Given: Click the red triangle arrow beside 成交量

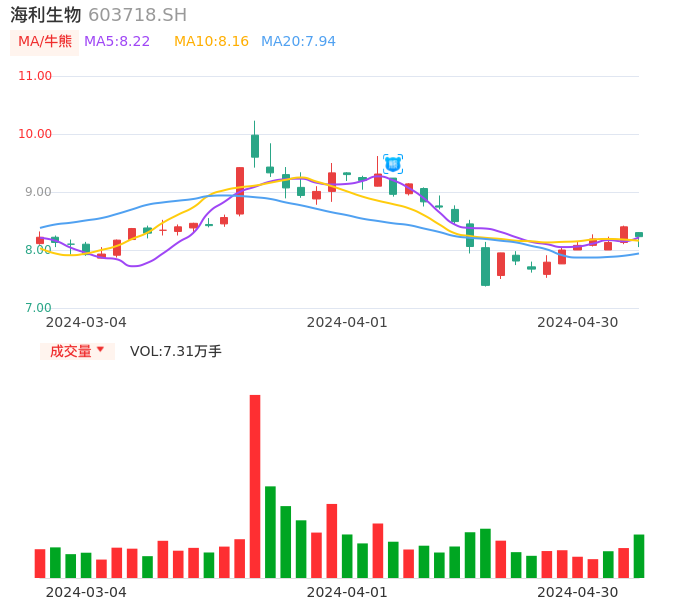Looking at the screenshot, I should tap(100, 350).
